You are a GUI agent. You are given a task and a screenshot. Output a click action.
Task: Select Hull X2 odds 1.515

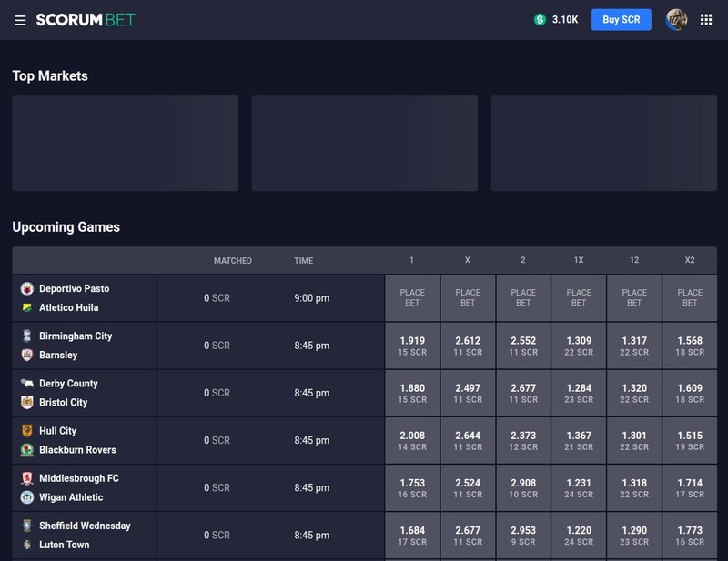pos(690,440)
